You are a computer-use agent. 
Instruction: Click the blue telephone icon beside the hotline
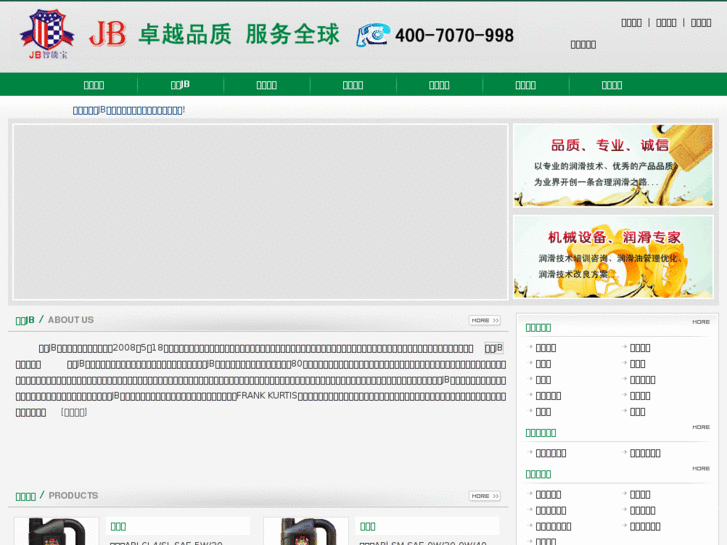pos(373,35)
